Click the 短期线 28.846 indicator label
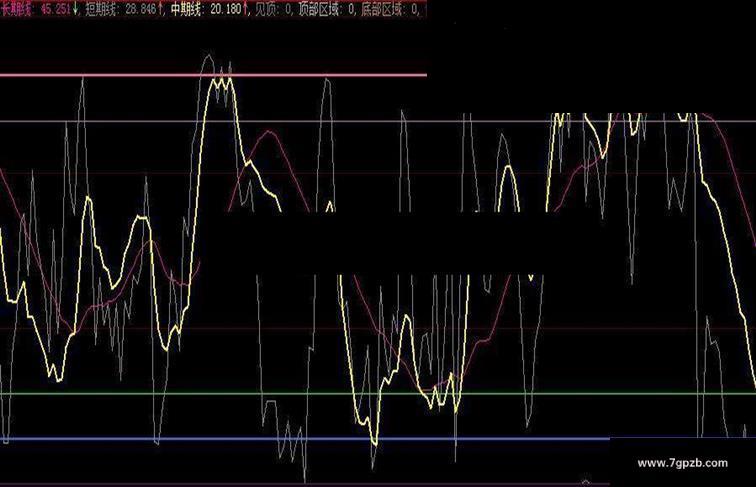The height and width of the screenshot is (487, 756). [x=121, y=10]
